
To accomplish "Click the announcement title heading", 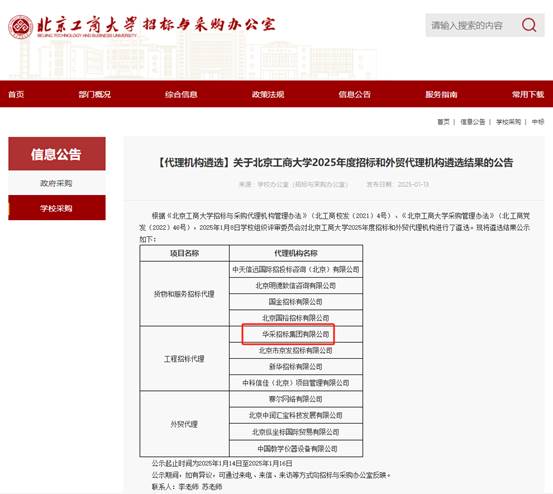I will pyautogui.click(x=334, y=163).
